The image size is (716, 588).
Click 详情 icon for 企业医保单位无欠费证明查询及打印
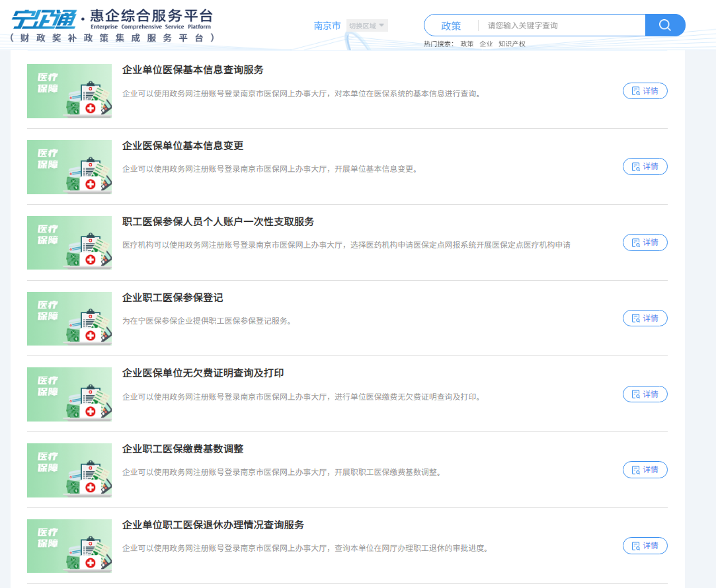click(635, 394)
